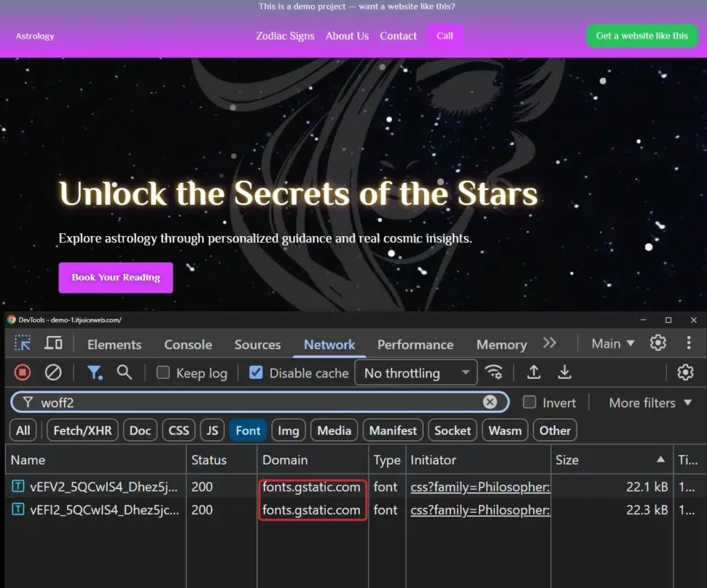Open initiator link for vEFI2_5QCwIS4 row
The height and width of the screenshot is (588, 707).
(x=480, y=510)
